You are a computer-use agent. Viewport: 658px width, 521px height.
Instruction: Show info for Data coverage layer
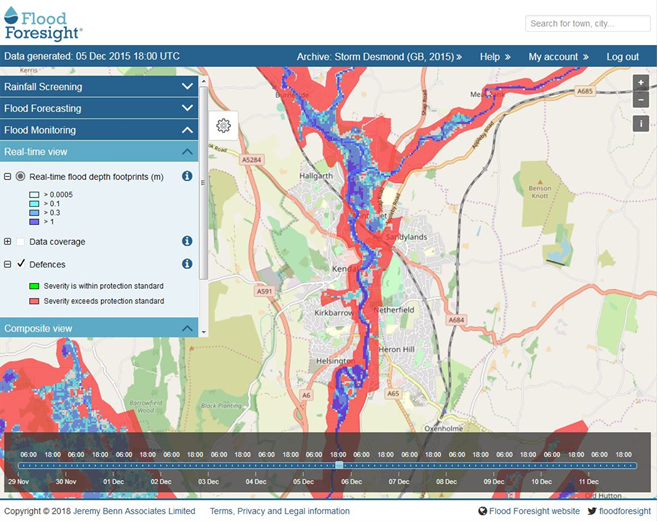click(186, 241)
